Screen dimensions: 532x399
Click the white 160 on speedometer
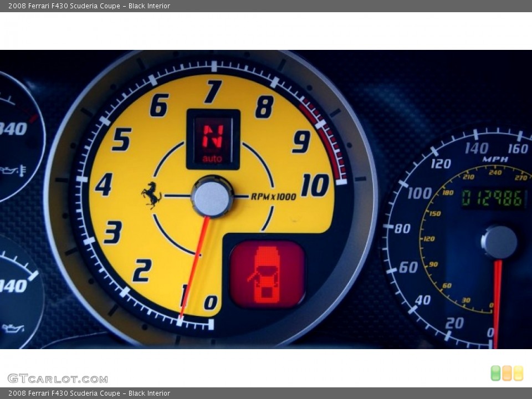[518, 149]
